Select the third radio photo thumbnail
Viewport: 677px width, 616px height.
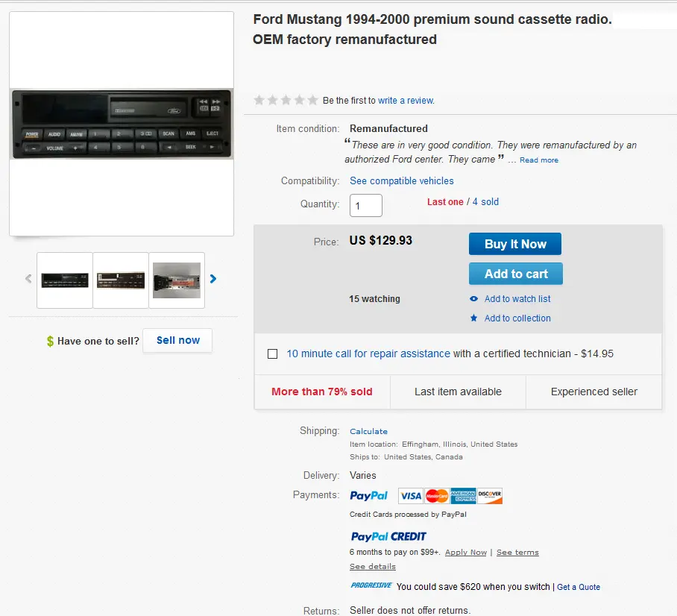(177, 280)
